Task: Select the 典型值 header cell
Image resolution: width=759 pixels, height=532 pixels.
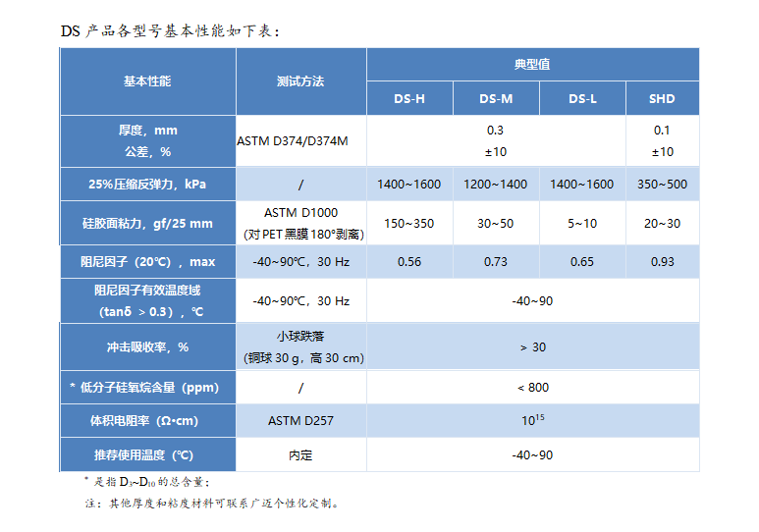Action: point(532,64)
